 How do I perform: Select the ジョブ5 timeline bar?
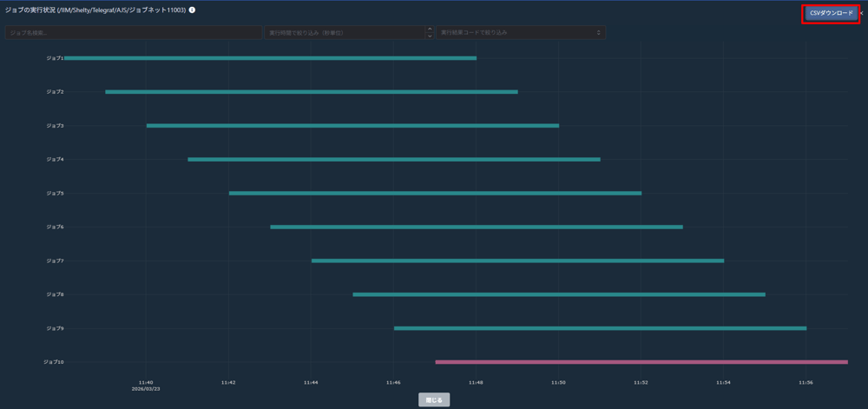tap(435, 194)
